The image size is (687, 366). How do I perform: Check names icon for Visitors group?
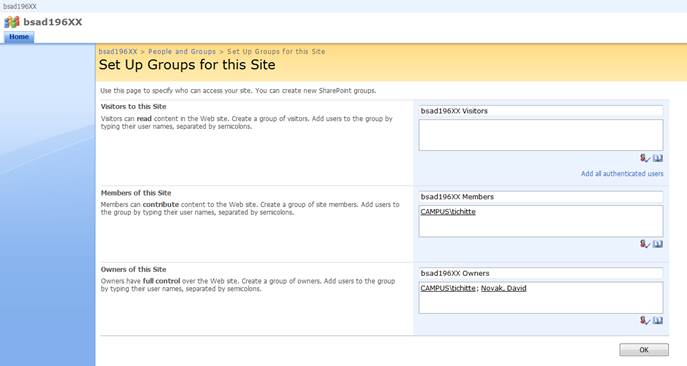tap(645, 158)
